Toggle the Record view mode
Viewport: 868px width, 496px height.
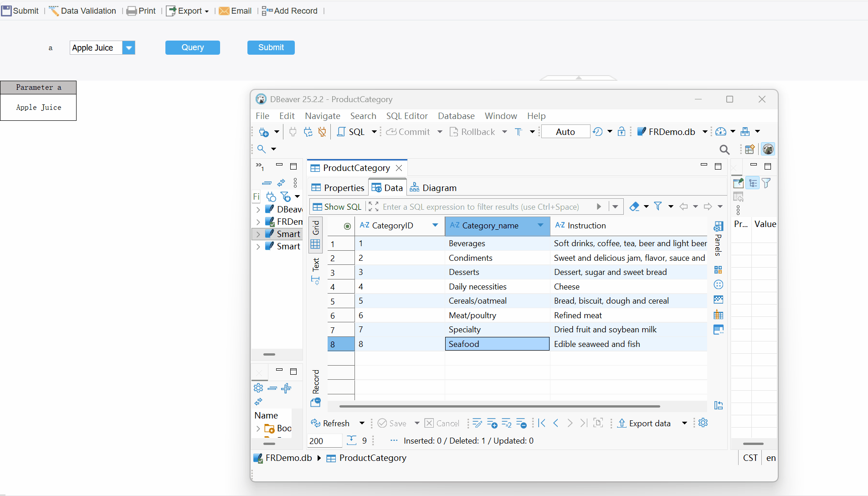click(x=315, y=387)
